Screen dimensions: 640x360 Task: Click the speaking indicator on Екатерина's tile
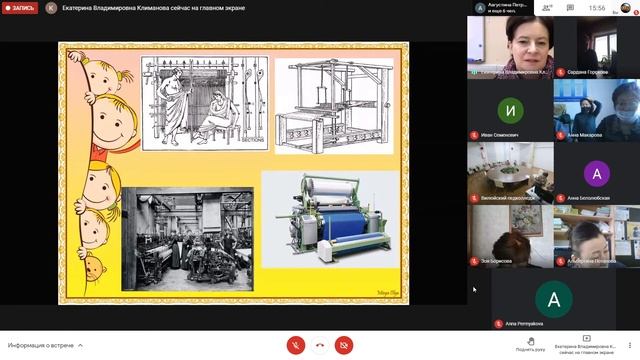tap(474, 72)
